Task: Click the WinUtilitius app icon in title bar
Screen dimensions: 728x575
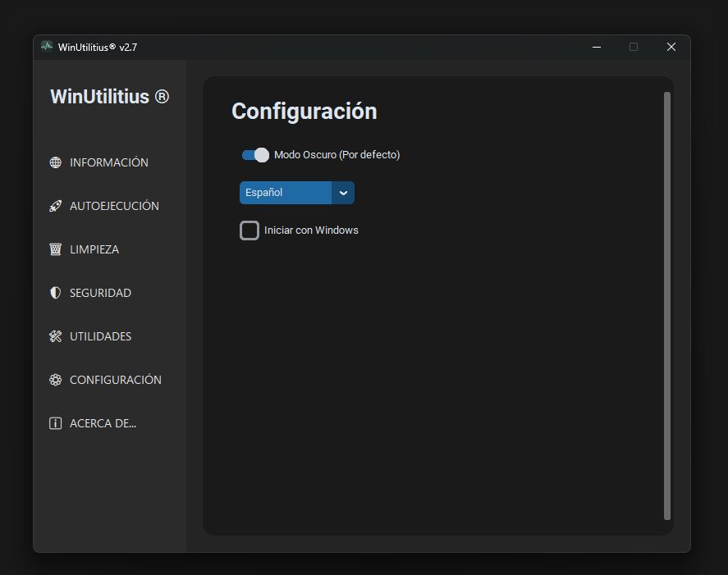Action: coord(47,47)
